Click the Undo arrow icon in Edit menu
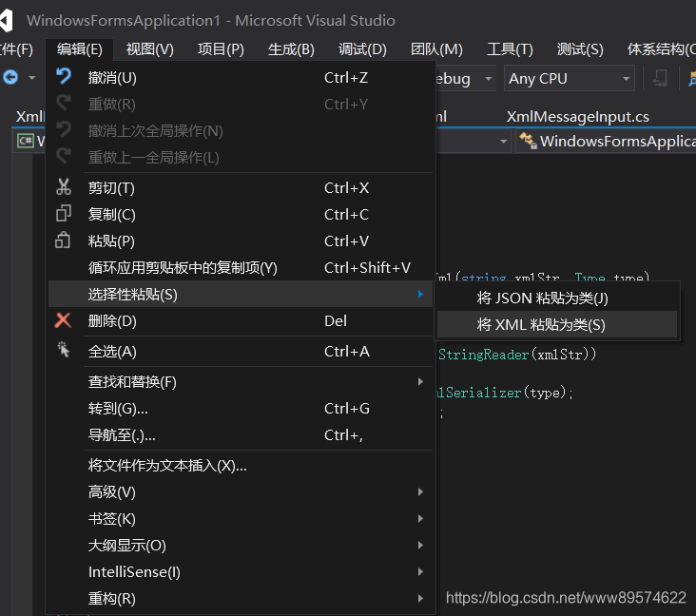Screen dimensions: 696x616 (64, 76)
